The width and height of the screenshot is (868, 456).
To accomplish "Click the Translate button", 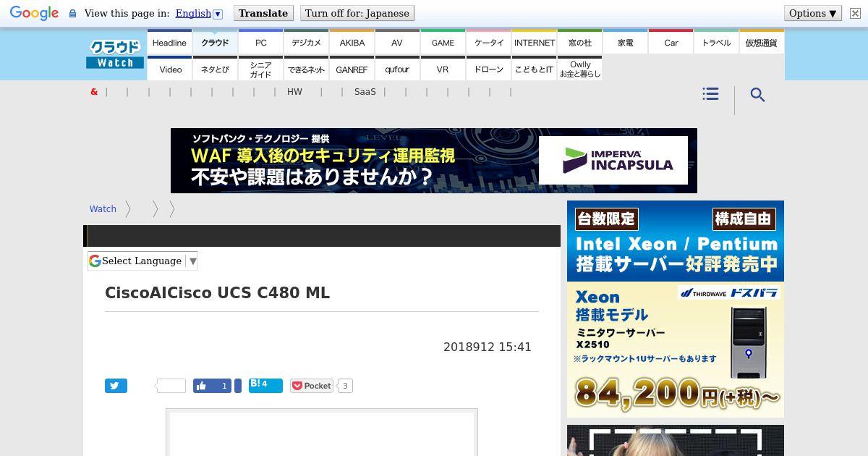I will click(263, 13).
